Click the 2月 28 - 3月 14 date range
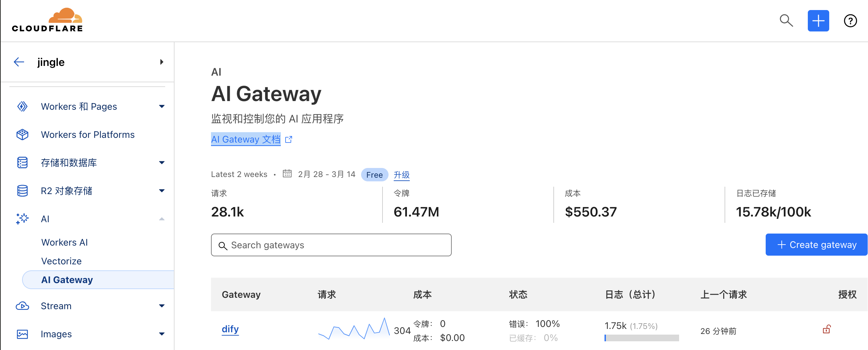 pos(327,174)
